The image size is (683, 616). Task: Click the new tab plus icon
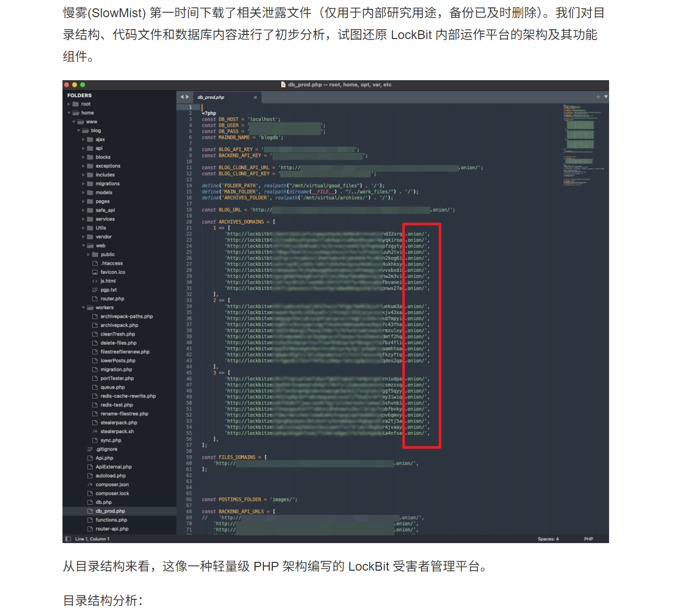click(x=598, y=97)
